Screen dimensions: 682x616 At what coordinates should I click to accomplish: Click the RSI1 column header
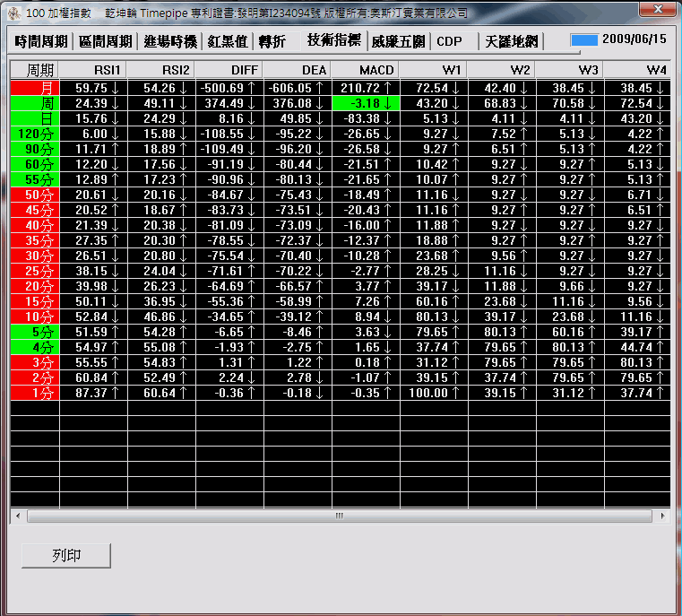click(x=93, y=70)
